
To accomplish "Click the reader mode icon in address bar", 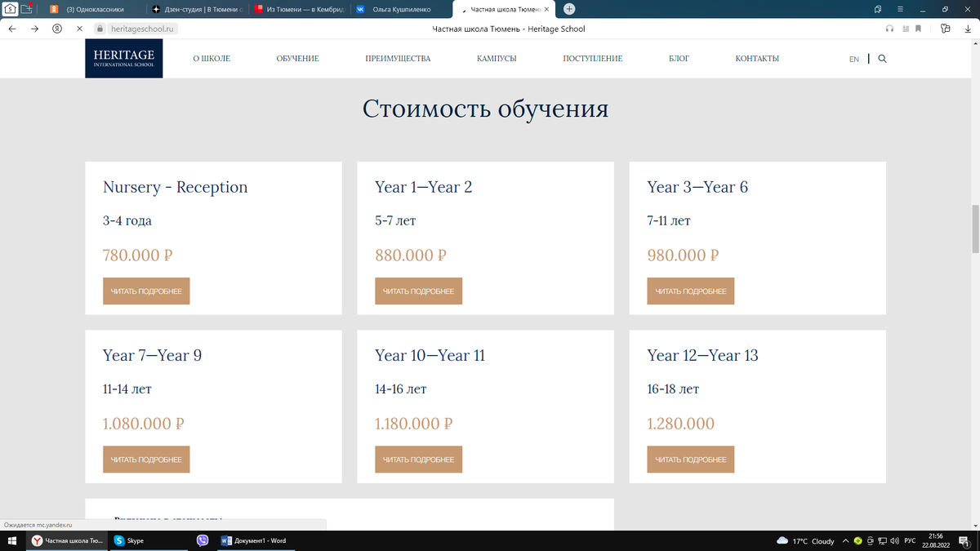I will (x=904, y=29).
